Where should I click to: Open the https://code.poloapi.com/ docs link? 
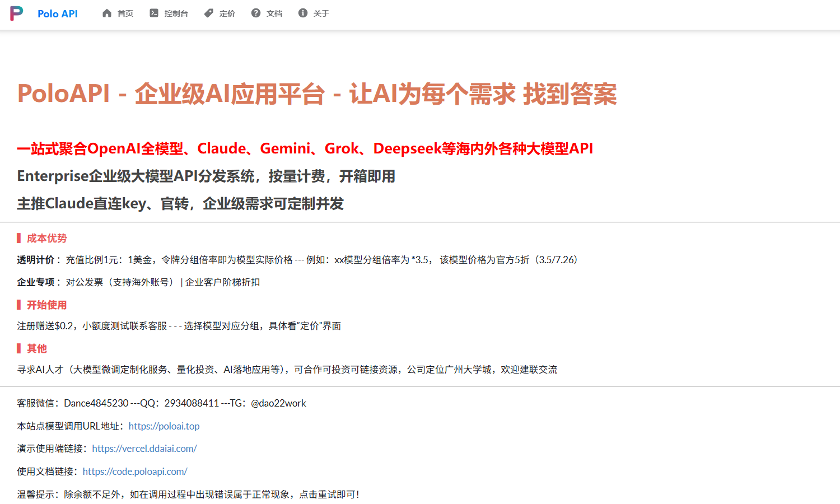(135, 472)
